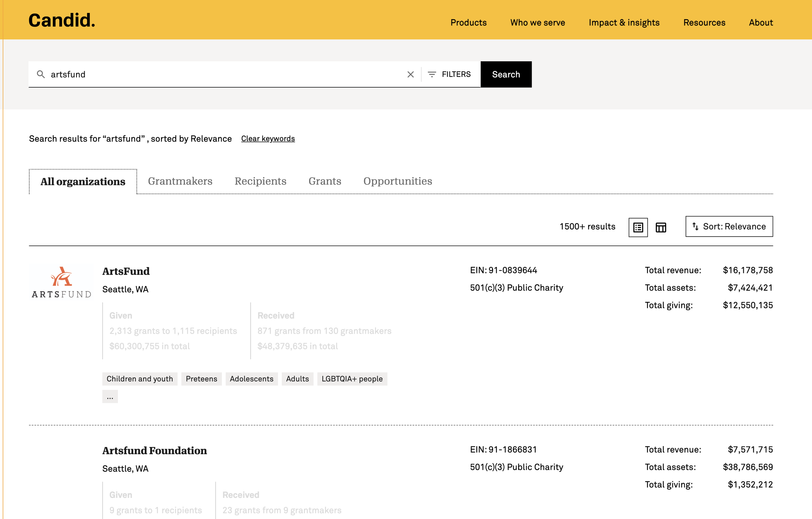Click the Candid. logo
The image size is (812, 519).
(x=62, y=20)
